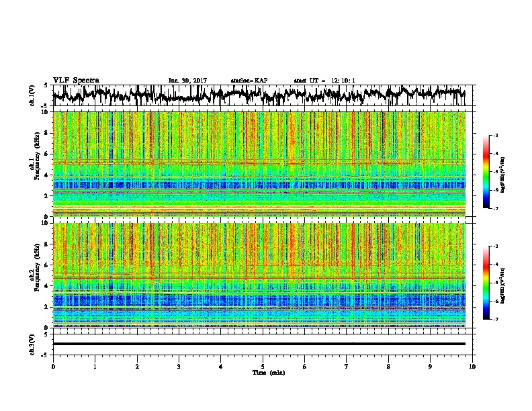This screenshot has height=411, width=532.
Task: Click the "ch.1(V)" waveform axis label
Action: 32,95
